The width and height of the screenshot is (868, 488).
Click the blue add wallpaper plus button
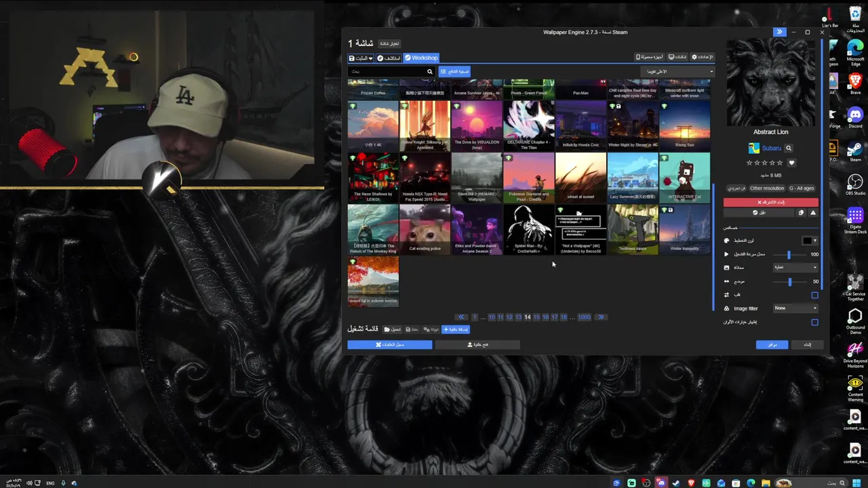[x=456, y=329]
